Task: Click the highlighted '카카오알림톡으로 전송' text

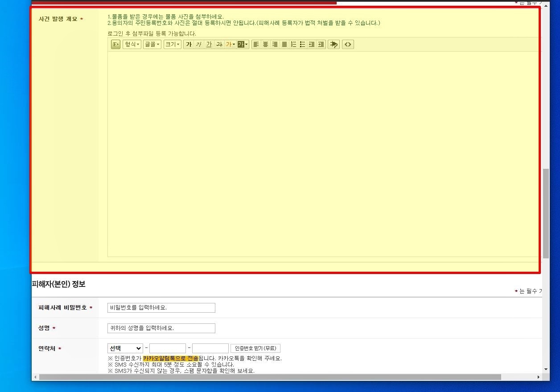Action: pos(171,358)
